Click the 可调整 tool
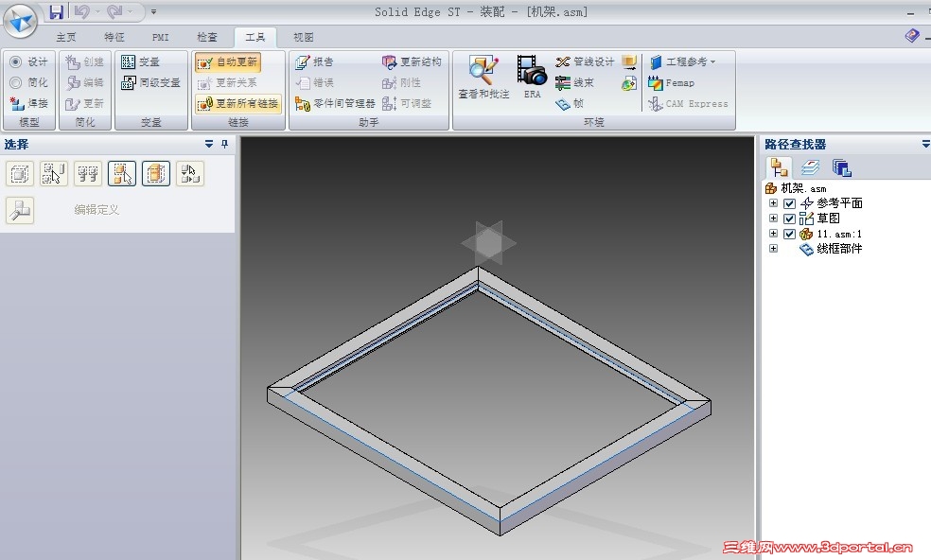 pyautogui.click(x=407, y=103)
